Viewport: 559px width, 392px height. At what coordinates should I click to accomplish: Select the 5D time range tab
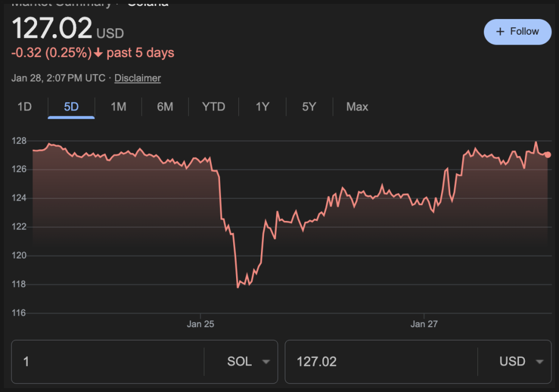(x=71, y=107)
